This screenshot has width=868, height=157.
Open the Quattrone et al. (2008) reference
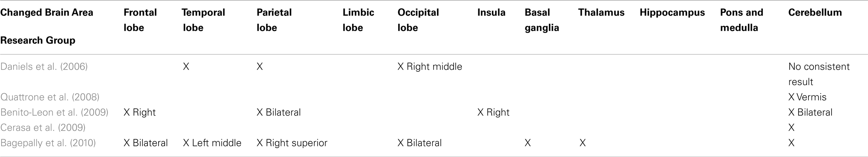[50, 97]
